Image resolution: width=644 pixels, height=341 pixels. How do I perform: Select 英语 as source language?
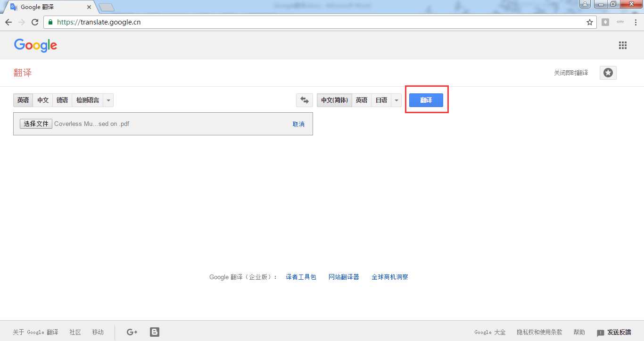click(x=23, y=100)
